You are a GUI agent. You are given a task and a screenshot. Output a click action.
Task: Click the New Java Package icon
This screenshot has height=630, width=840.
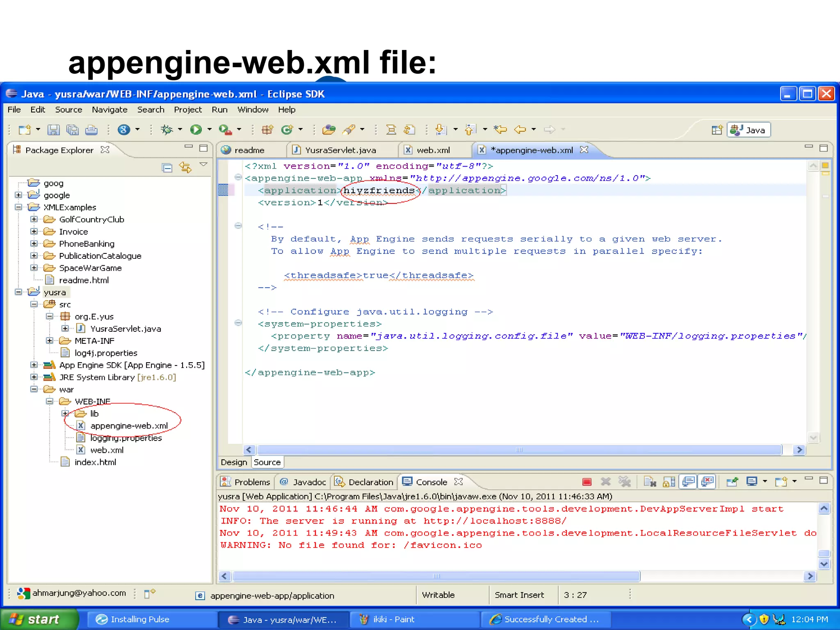click(267, 130)
